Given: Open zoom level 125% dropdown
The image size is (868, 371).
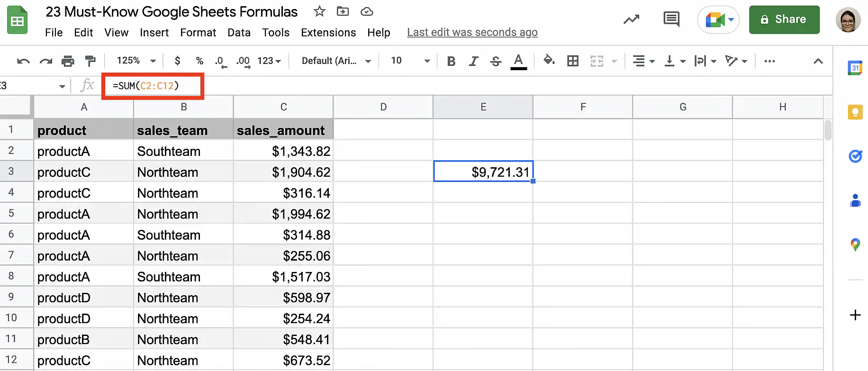Looking at the screenshot, I should [136, 61].
